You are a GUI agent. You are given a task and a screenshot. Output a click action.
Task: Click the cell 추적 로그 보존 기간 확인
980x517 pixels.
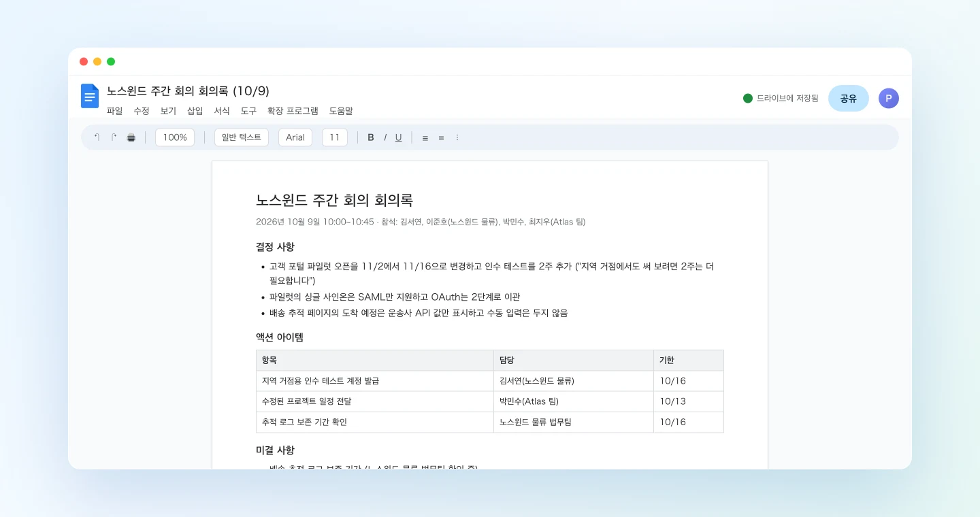[375, 422]
